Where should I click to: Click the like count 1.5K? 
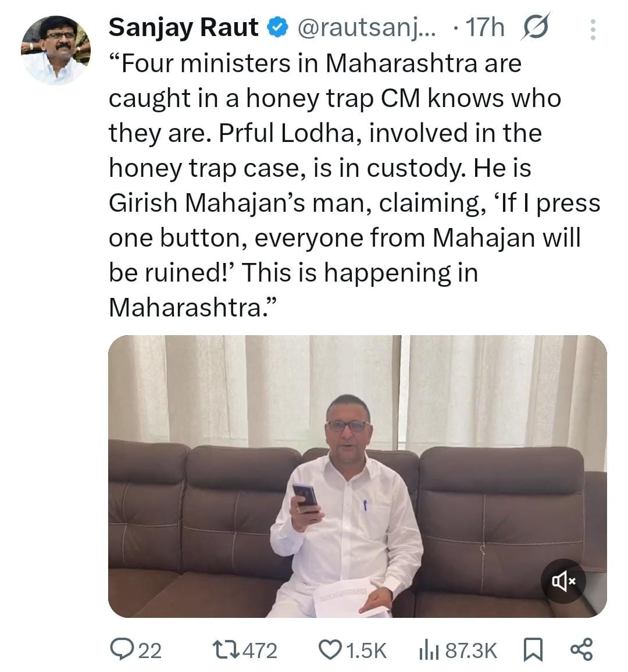pos(366,650)
